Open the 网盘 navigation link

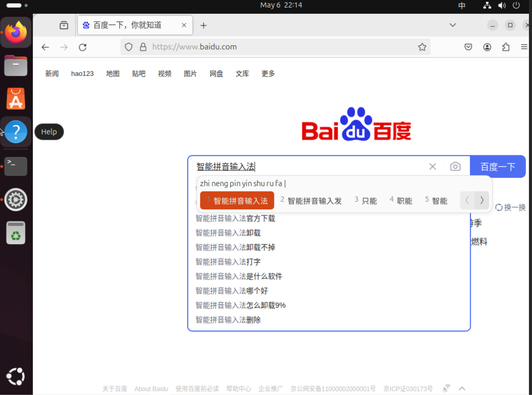(216, 74)
